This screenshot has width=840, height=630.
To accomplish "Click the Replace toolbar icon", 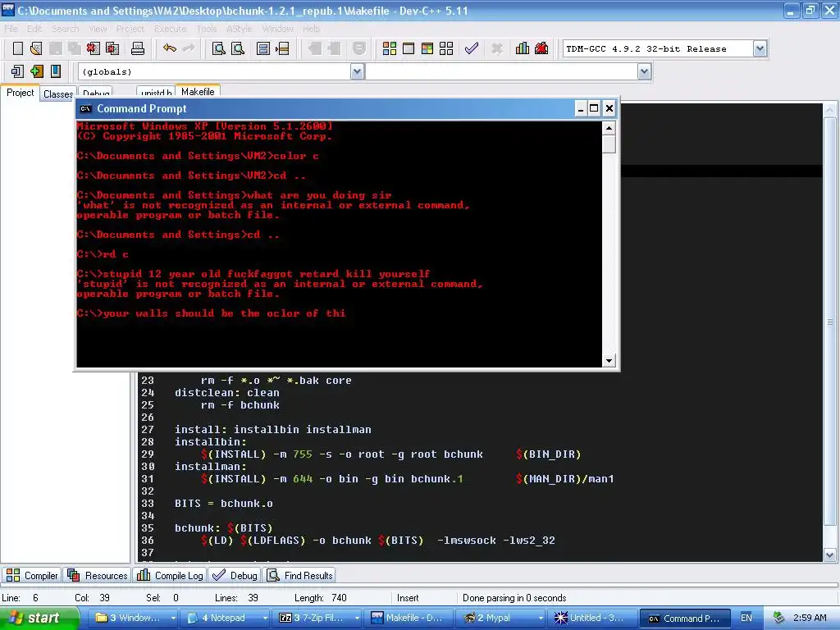I will (x=238, y=48).
